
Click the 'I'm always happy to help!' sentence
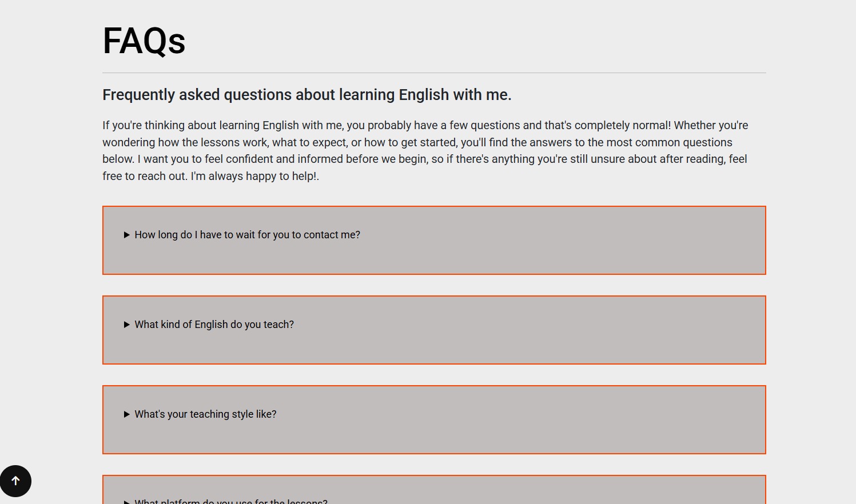click(254, 177)
